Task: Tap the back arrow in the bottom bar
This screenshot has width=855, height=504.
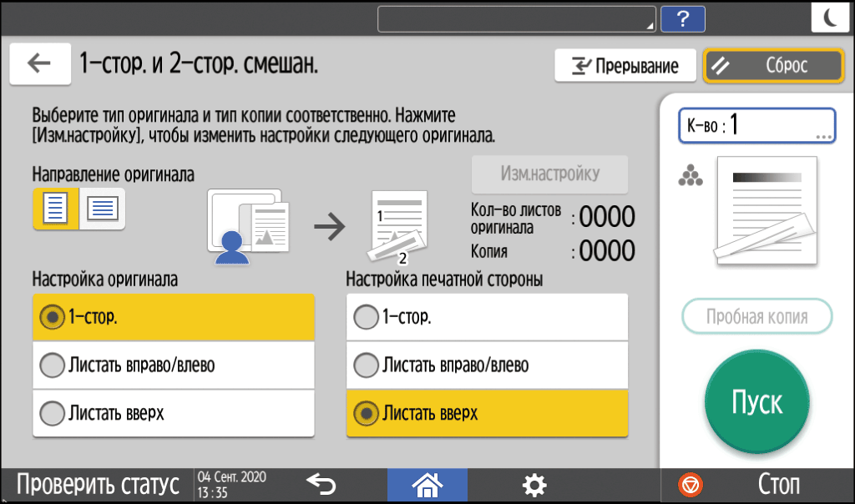Action: point(321,484)
